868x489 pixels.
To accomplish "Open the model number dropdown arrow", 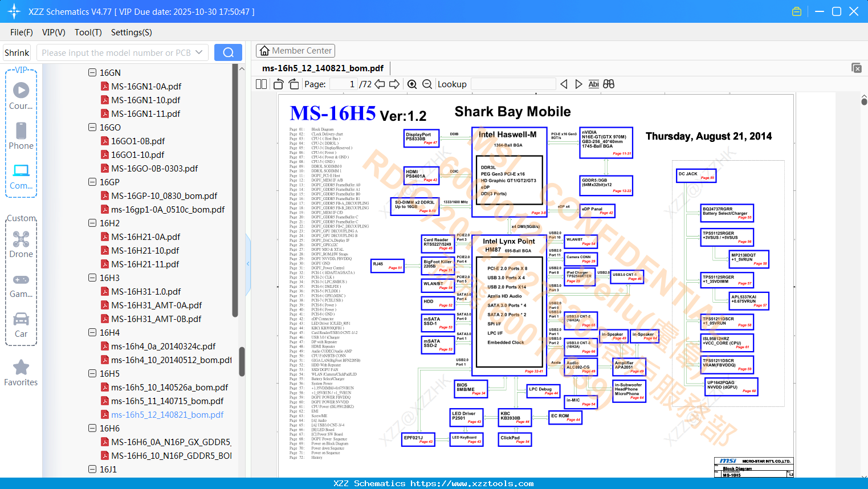I will click(x=199, y=52).
